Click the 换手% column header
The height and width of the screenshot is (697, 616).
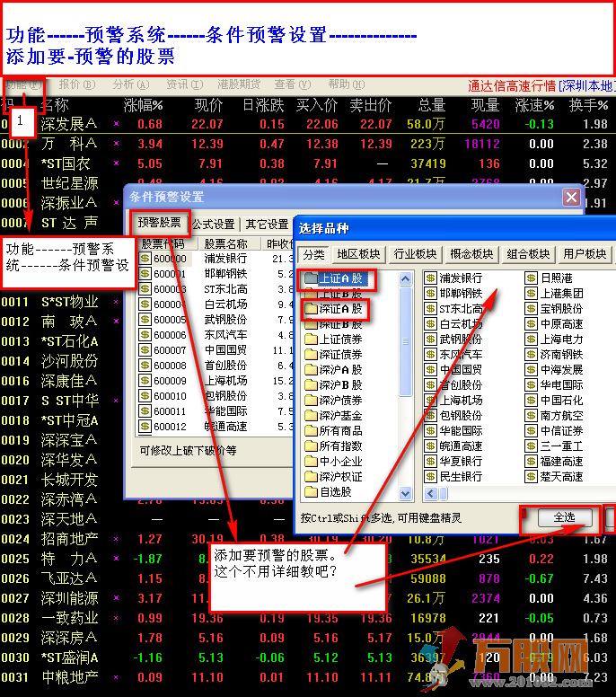[588, 105]
